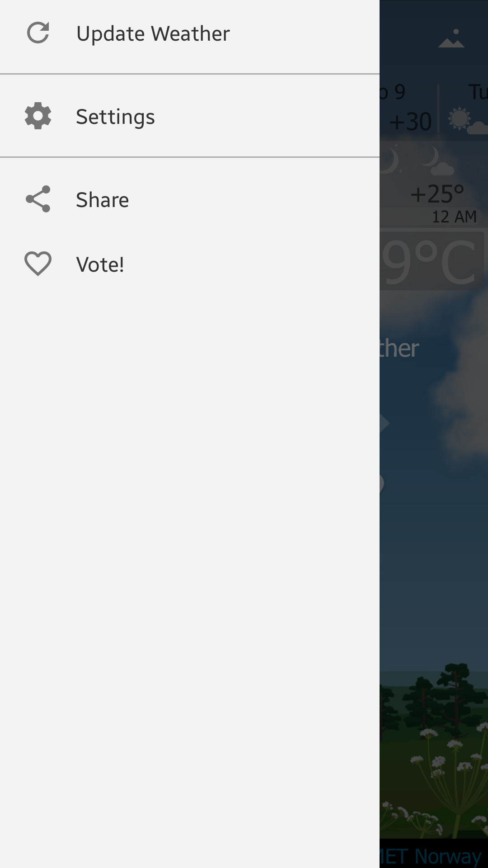Image resolution: width=488 pixels, height=868 pixels.
Task: Tap the Vote heart icon
Action: [38, 264]
